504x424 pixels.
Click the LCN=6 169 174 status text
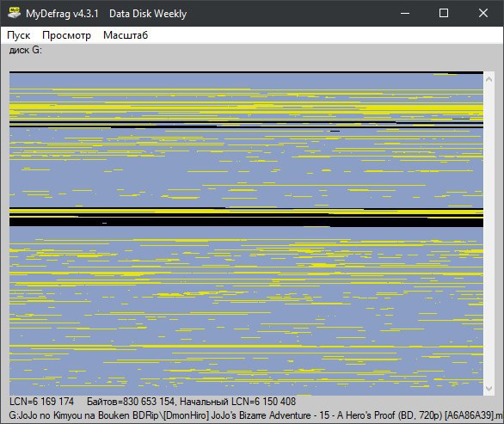tap(41, 402)
